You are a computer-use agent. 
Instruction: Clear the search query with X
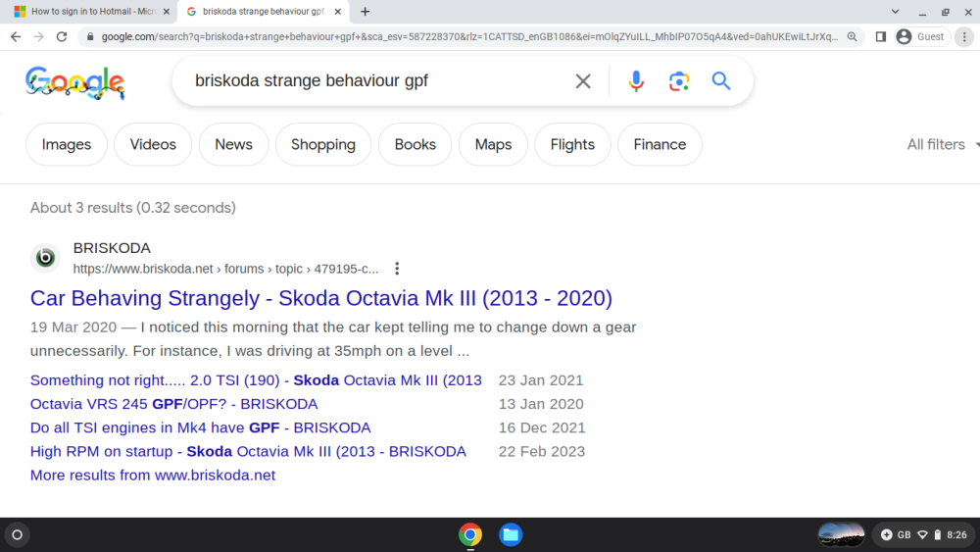582,80
